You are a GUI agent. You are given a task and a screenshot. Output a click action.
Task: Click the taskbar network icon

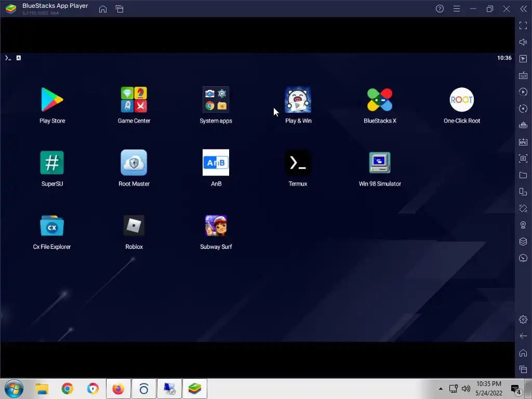(x=453, y=389)
